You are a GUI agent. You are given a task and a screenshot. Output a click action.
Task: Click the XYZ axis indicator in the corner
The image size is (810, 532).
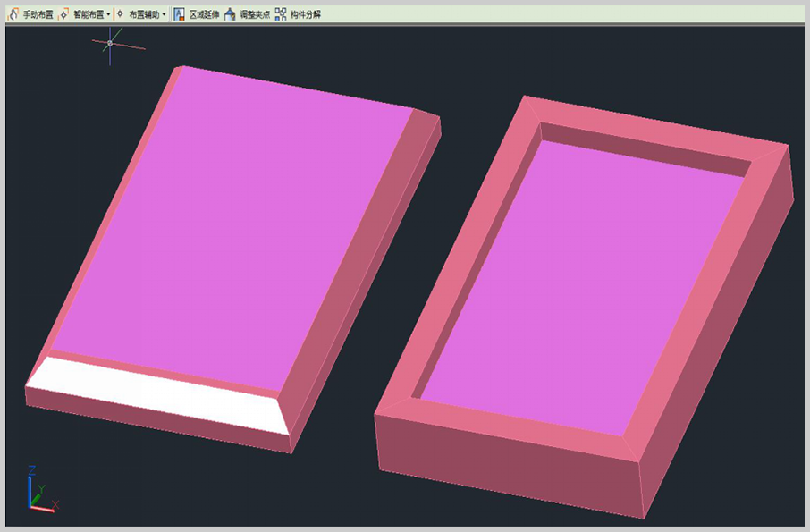[38, 493]
